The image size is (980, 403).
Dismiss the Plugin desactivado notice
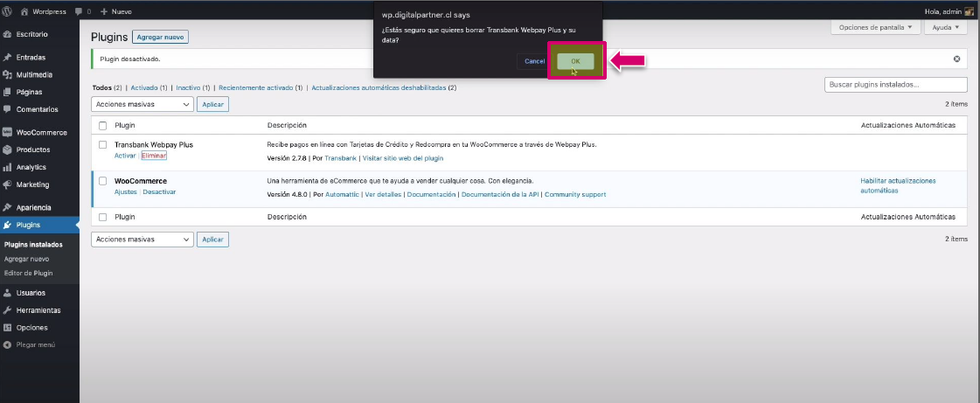[956, 59]
